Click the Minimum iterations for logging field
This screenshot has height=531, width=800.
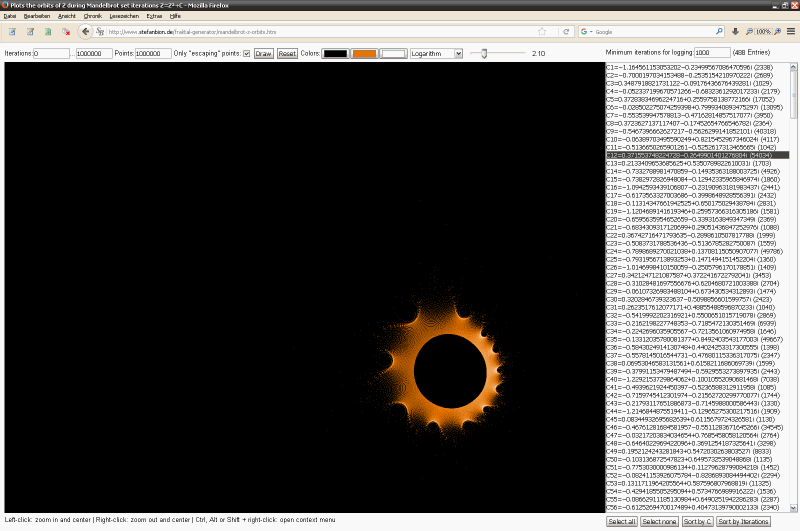(713, 52)
